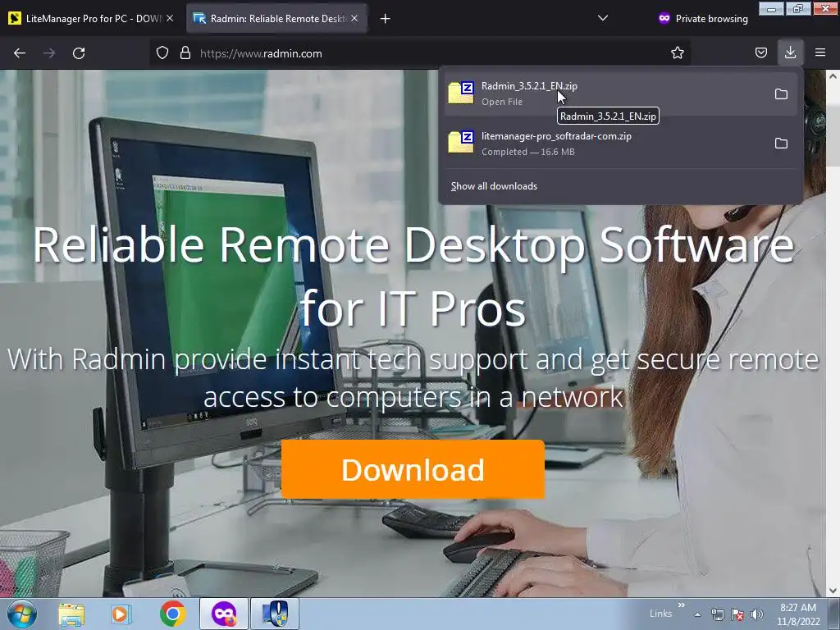Close the LiteManager Pro tab
Screen dimensions: 840x630
[x=170, y=18]
